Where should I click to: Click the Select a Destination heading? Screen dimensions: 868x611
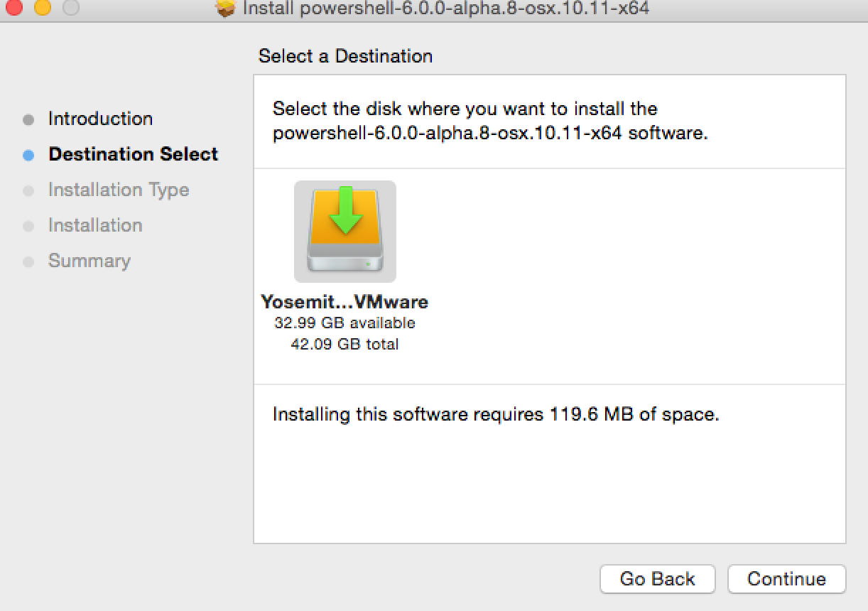[345, 56]
